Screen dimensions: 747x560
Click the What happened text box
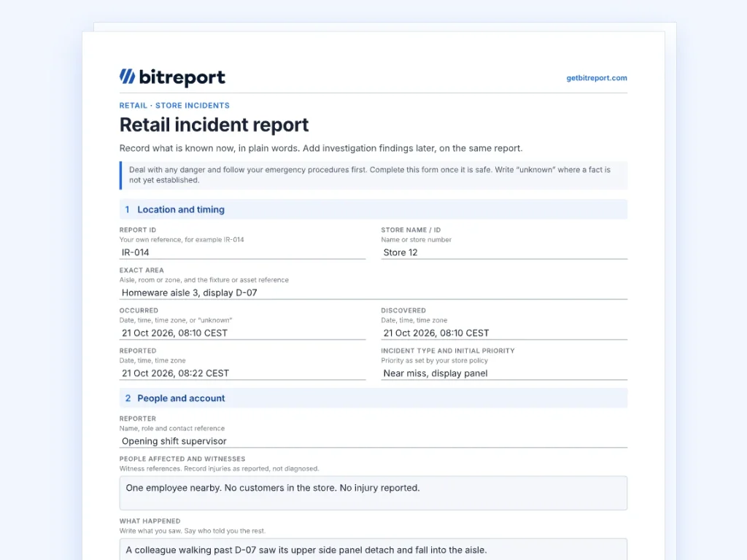coord(373,550)
